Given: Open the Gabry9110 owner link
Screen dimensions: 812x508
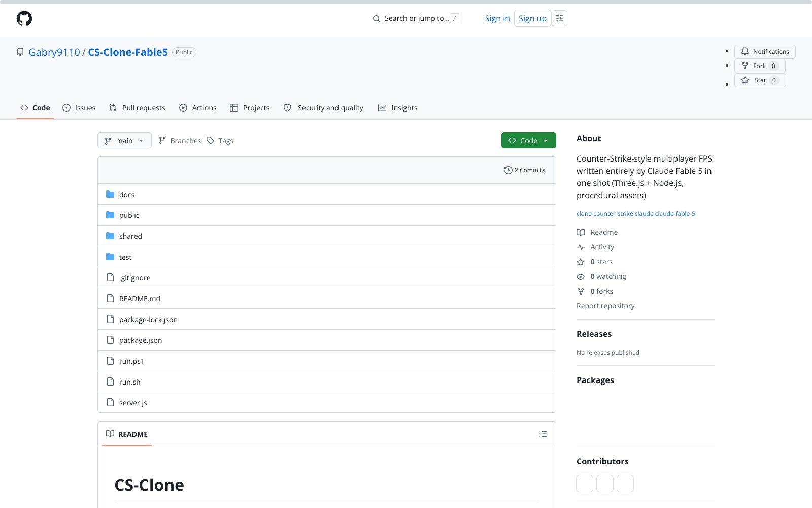Looking at the screenshot, I should click(x=54, y=52).
